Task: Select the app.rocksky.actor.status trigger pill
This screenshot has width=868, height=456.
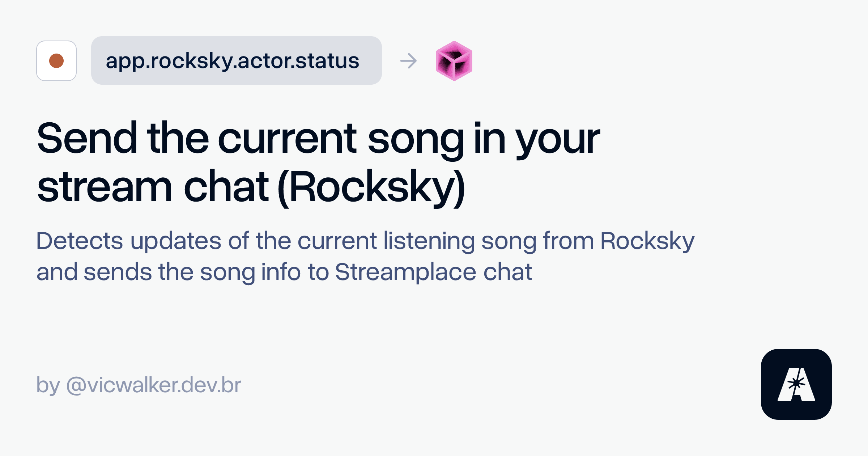Action: tap(237, 60)
